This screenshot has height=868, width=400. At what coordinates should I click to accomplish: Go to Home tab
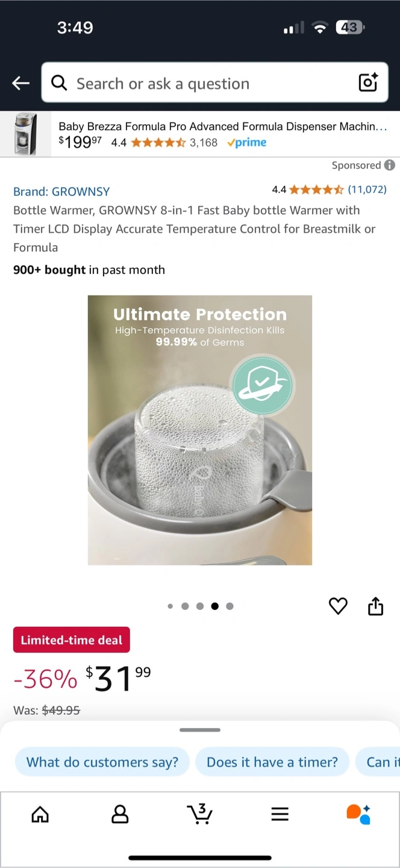(x=40, y=814)
